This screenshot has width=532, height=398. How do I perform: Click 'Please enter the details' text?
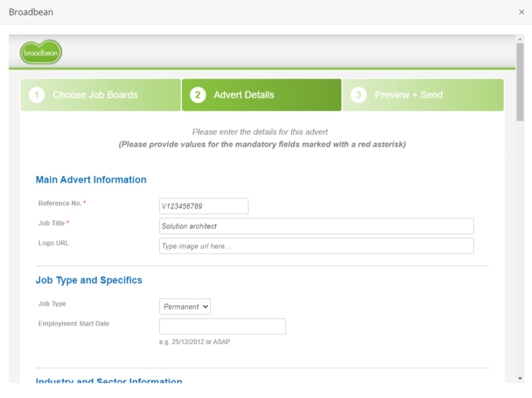coord(260,132)
